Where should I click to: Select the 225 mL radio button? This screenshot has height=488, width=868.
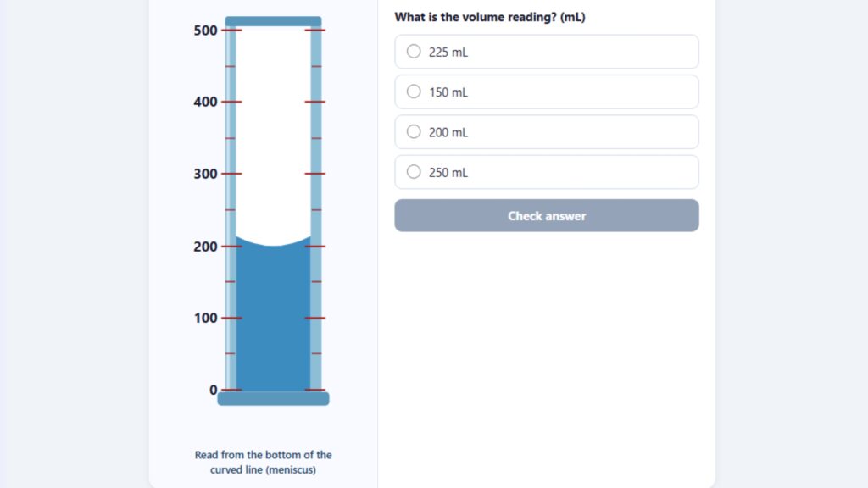[x=413, y=51]
